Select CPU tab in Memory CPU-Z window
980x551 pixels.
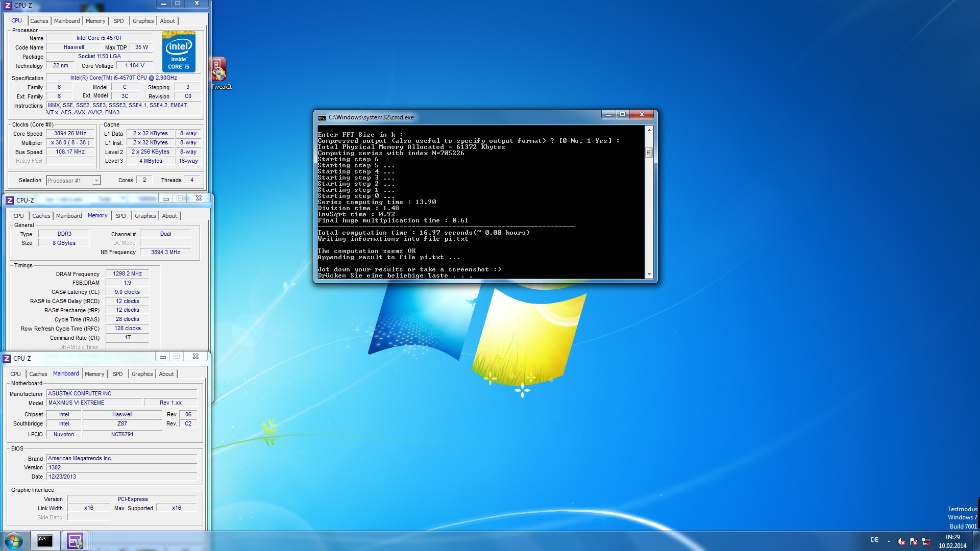(x=18, y=216)
